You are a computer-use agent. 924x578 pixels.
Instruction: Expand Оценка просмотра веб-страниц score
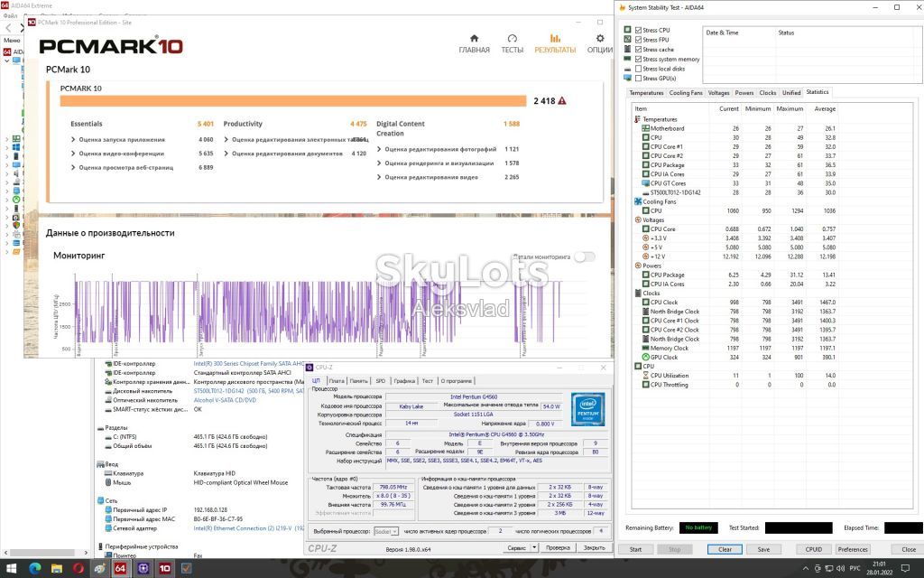(x=73, y=167)
